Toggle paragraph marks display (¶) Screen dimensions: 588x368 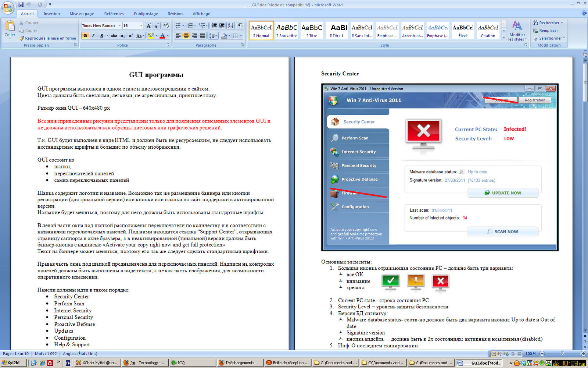click(x=240, y=25)
